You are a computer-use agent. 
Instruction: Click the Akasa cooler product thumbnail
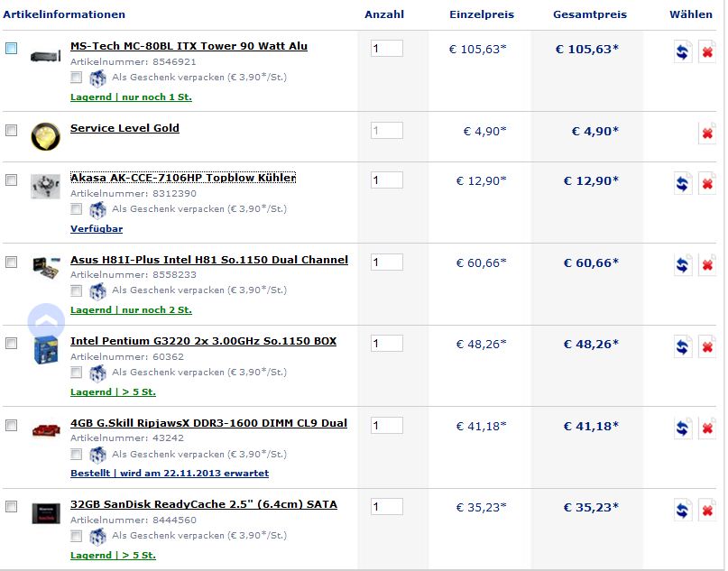point(45,187)
